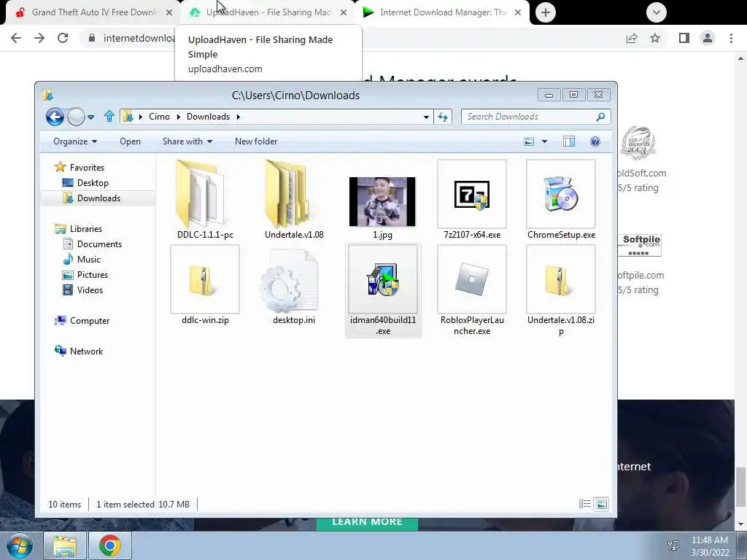Click New folder in the toolbar
This screenshot has height=560, width=747.
[x=256, y=141]
